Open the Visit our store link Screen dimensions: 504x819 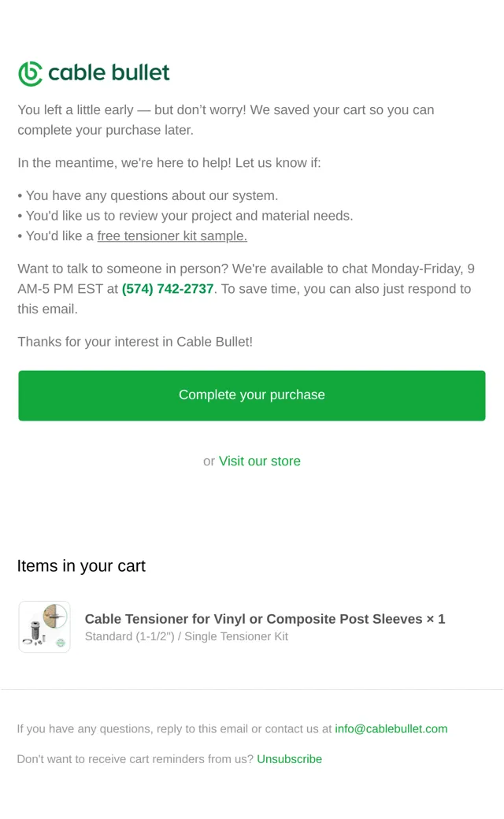260,461
